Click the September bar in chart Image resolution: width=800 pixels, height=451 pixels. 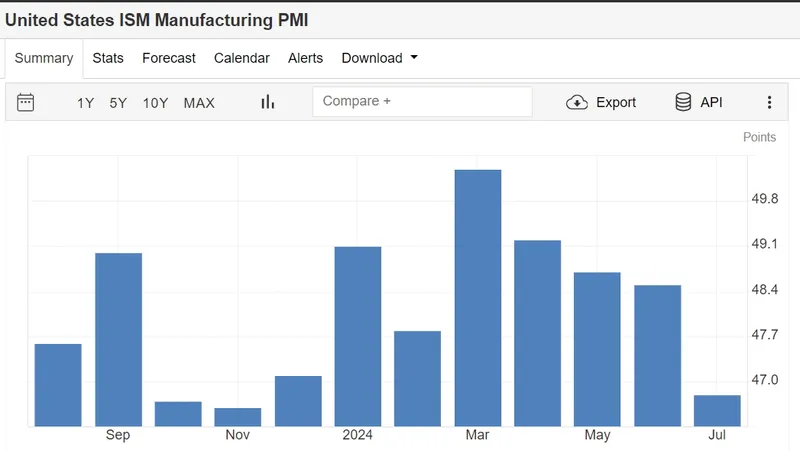(118, 340)
